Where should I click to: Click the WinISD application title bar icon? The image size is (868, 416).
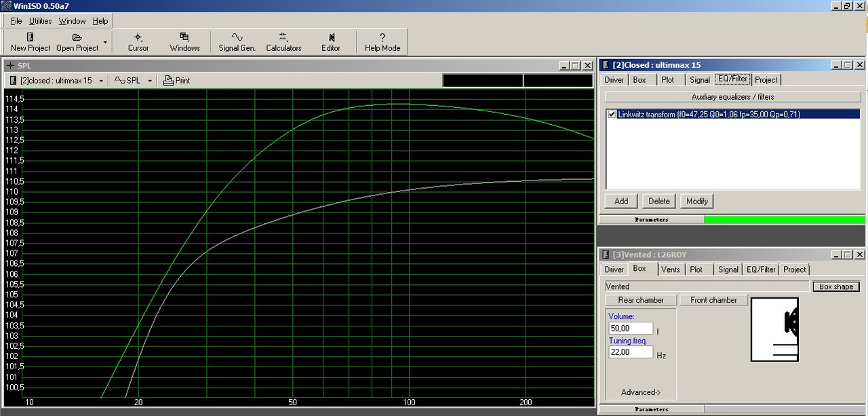point(5,5)
